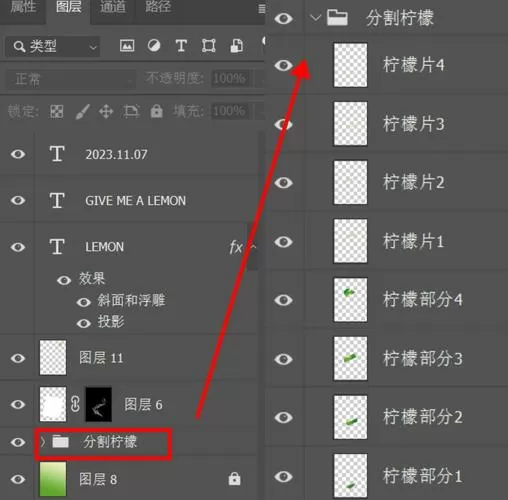This screenshot has width=508, height=500.
Task: Click the 分割柠檬 folder icon in left panel
Action: click(x=61, y=442)
